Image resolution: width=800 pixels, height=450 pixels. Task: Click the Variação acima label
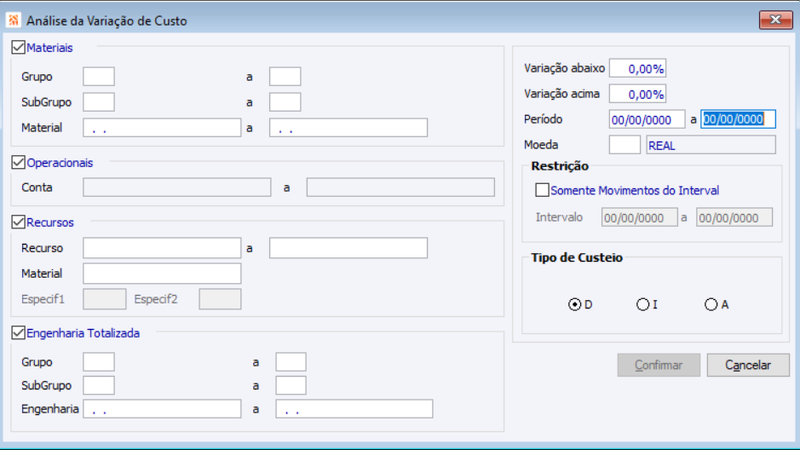(562, 94)
